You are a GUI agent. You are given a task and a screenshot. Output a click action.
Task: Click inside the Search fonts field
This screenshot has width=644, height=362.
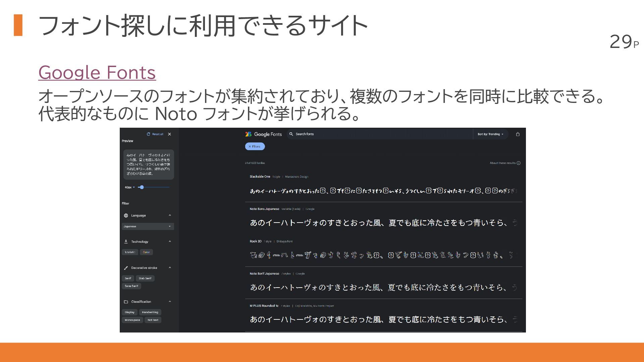click(379, 134)
